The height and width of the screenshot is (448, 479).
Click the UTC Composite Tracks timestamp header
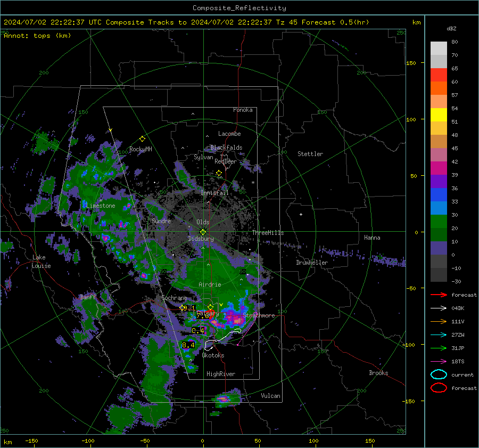pyautogui.click(x=186, y=22)
